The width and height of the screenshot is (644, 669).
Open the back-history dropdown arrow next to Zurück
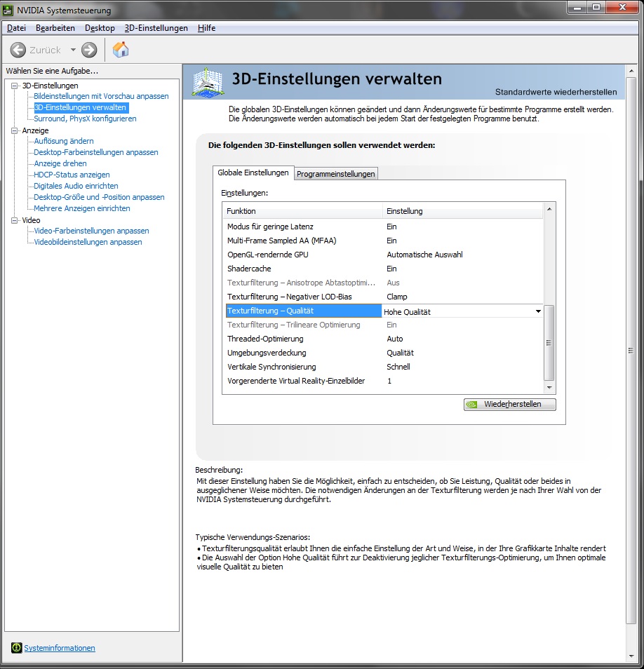click(73, 50)
